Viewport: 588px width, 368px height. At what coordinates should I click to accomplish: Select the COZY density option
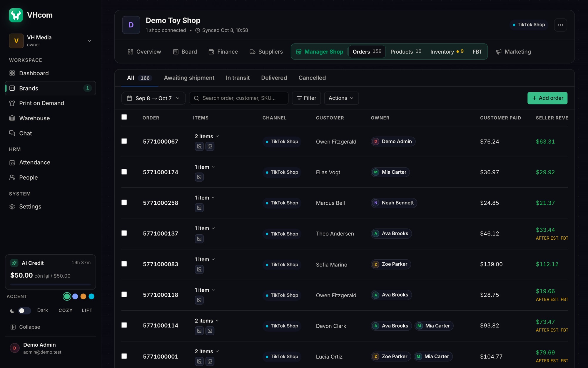(x=66, y=310)
